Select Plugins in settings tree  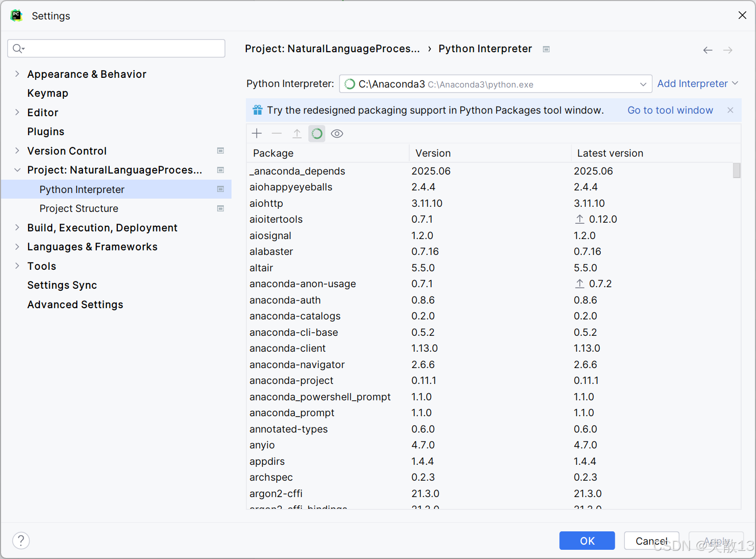(x=46, y=132)
